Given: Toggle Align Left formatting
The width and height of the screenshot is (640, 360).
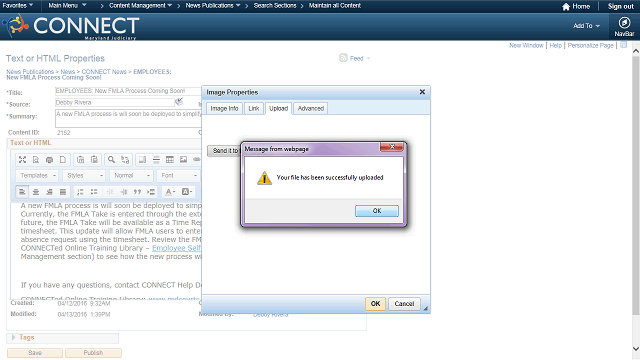Looking at the screenshot, I should (x=22, y=192).
